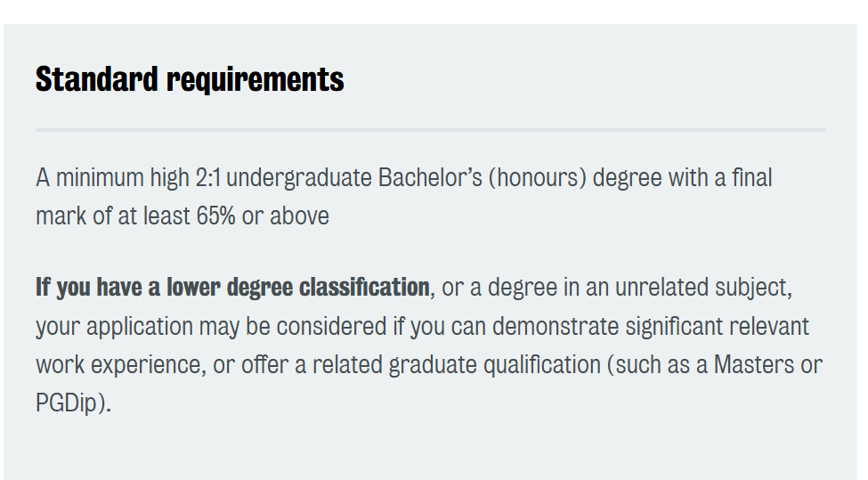Click the word 'demonstrate' in the paragraph
868x480 pixels.
click(556, 327)
